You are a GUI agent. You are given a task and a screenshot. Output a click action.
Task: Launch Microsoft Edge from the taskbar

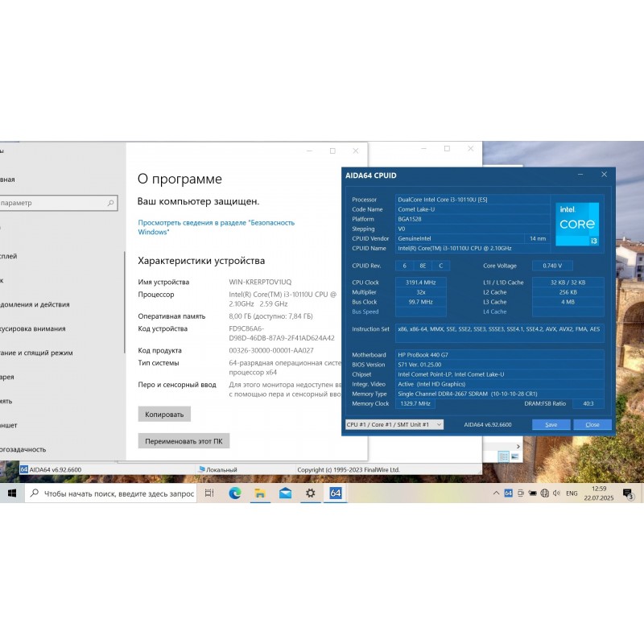coord(235,493)
